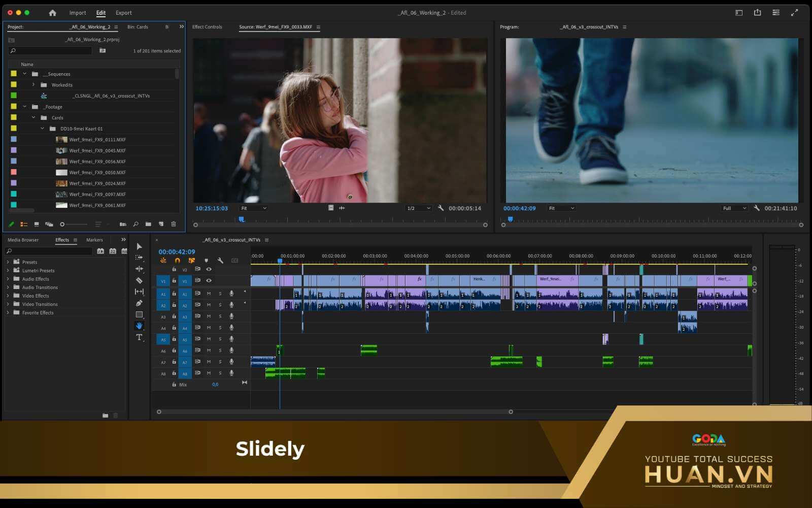Screen dimensions: 812x508
Task: Pick the Ripple Edit tool
Action: pos(139,269)
